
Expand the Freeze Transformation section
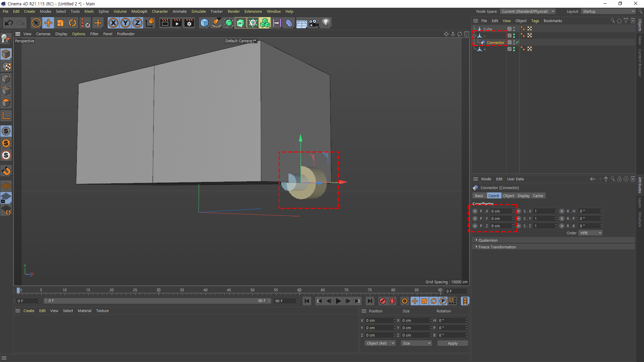coord(497,247)
